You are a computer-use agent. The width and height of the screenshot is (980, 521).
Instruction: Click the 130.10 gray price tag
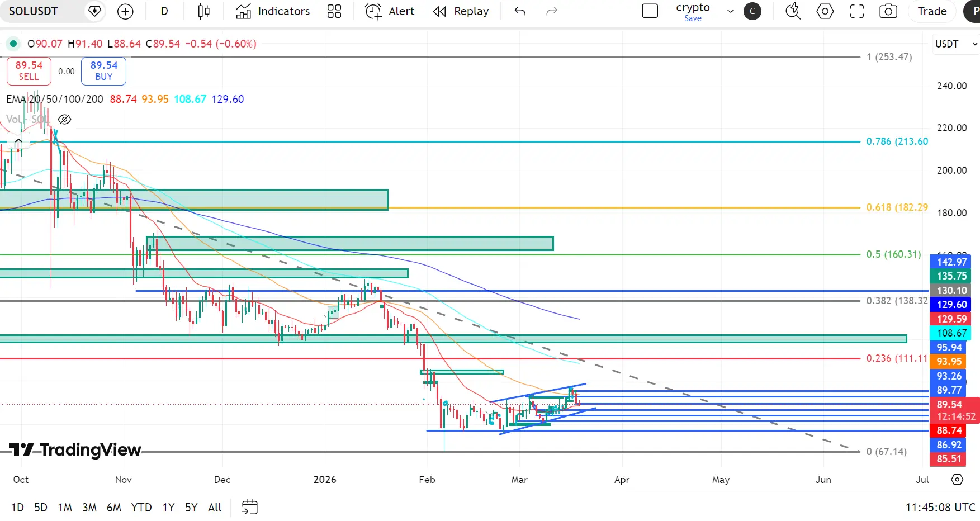pyautogui.click(x=951, y=291)
